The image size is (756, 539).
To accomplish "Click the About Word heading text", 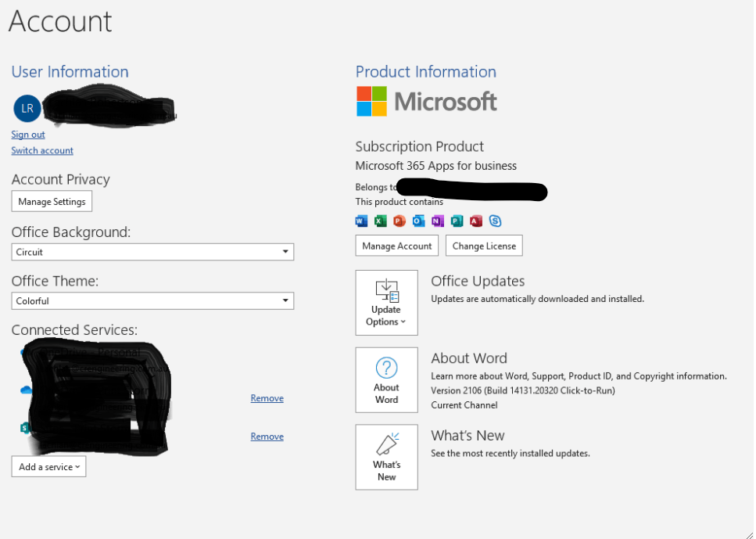I will [469, 358].
